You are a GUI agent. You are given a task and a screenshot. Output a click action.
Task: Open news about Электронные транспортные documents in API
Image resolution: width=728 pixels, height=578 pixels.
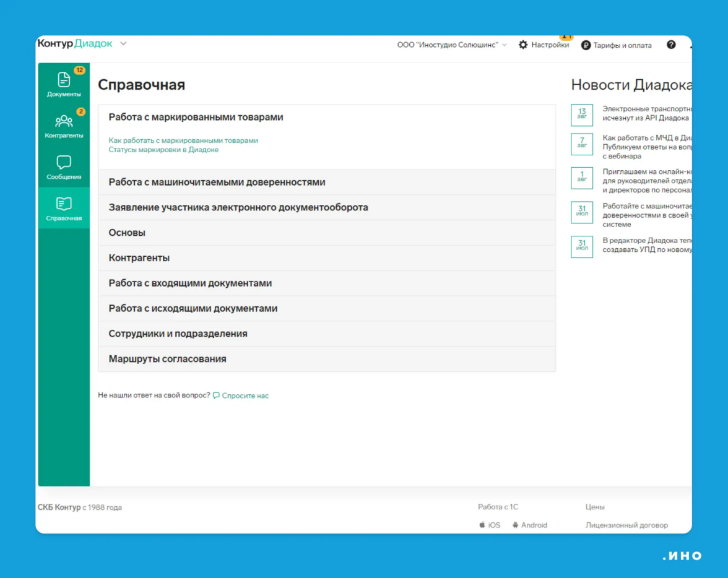tap(647, 113)
